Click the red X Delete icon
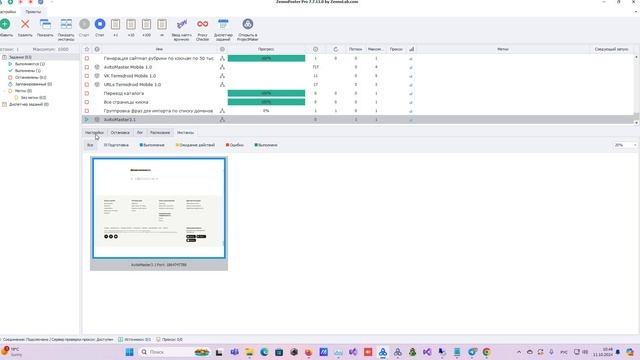The width and height of the screenshot is (640, 360). pos(25,24)
